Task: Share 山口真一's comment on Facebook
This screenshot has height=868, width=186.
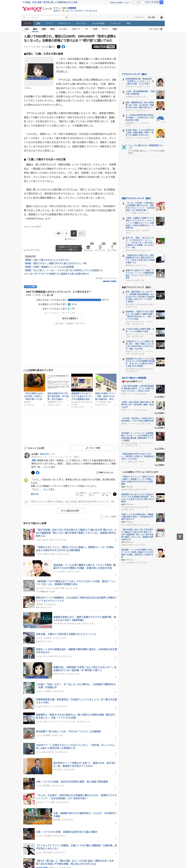Action: (38, 472)
